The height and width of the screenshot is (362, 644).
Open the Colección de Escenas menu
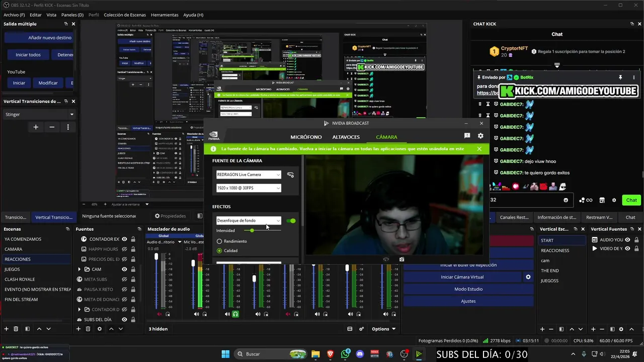(x=125, y=15)
